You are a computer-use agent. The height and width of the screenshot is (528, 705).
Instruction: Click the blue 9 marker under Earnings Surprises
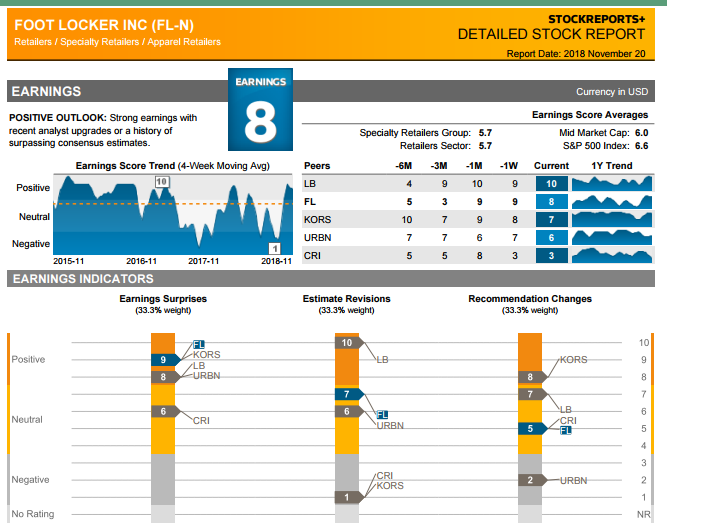pos(165,360)
